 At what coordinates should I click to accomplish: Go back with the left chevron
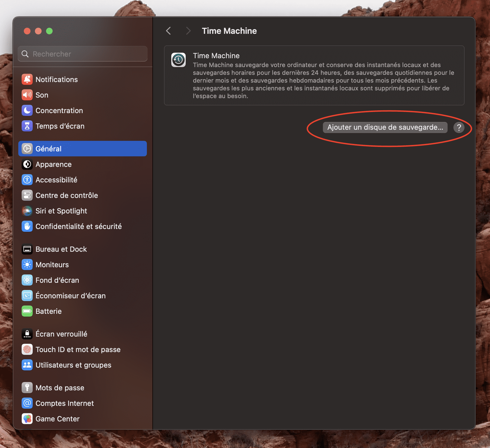168,31
